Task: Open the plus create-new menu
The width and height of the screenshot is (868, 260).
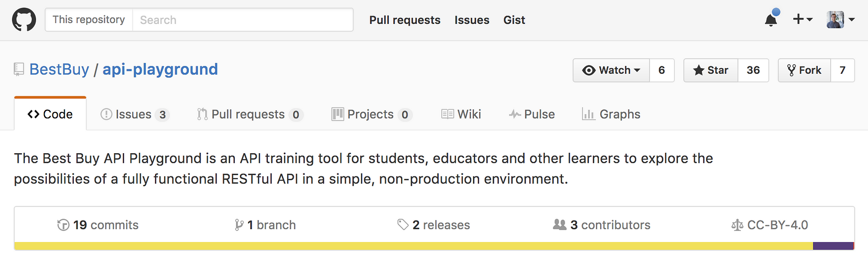Action: tap(802, 19)
